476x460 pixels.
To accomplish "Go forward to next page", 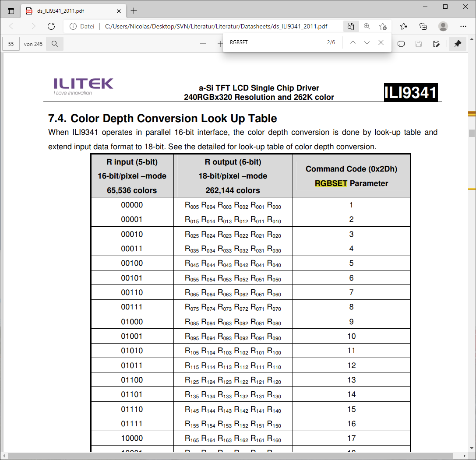I will (32, 26).
